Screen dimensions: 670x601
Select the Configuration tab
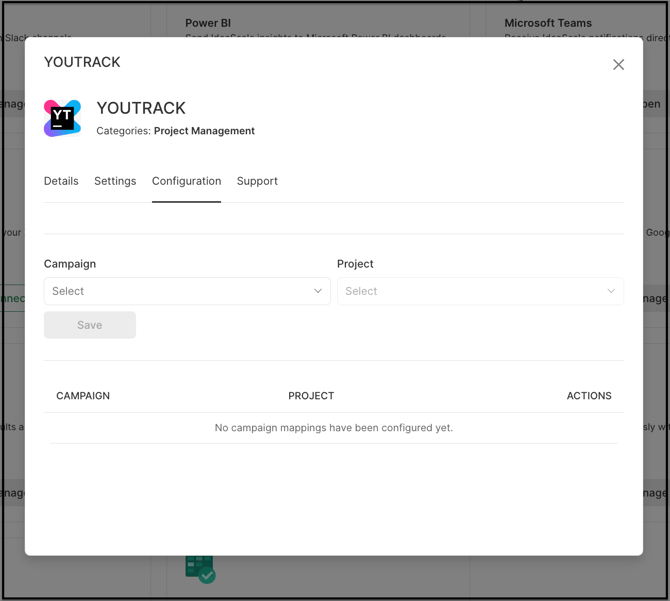pyautogui.click(x=186, y=181)
